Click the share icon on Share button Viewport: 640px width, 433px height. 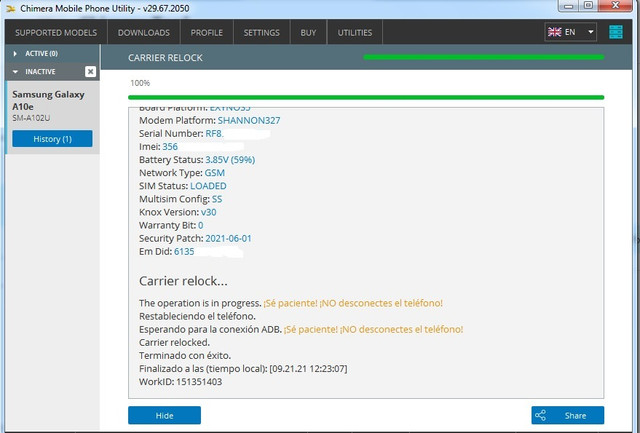click(x=540, y=415)
